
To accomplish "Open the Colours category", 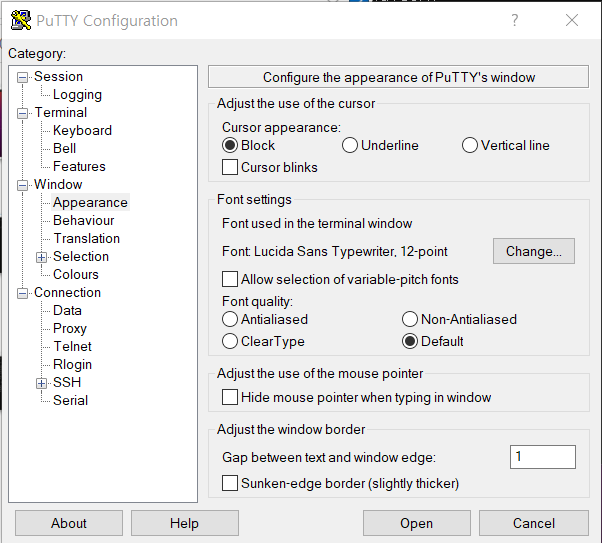I will [76, 275].
